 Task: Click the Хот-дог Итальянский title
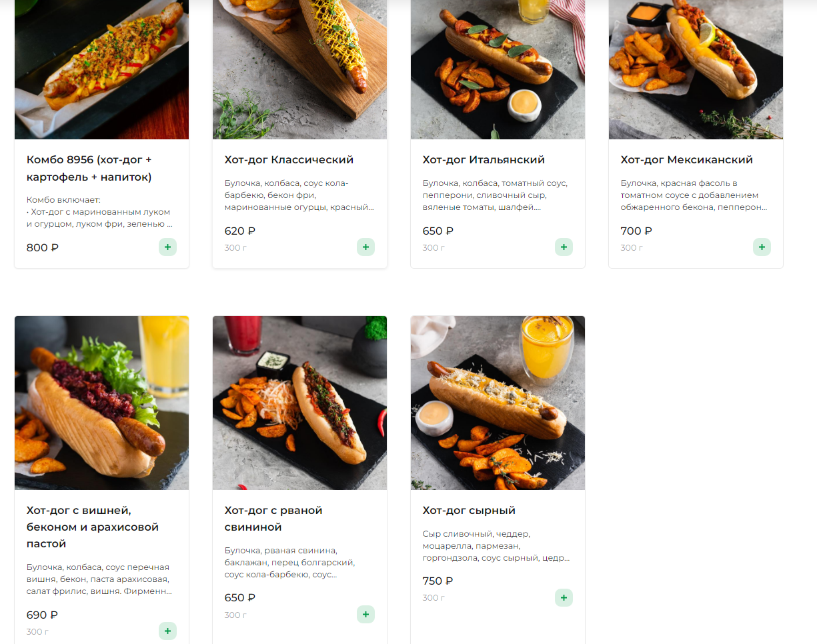coord(484,160)
